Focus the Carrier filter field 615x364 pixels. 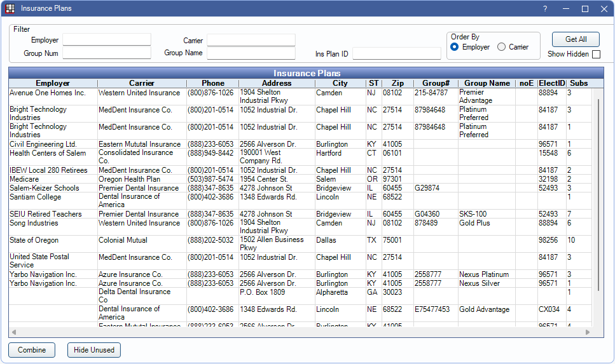[251, 40]
